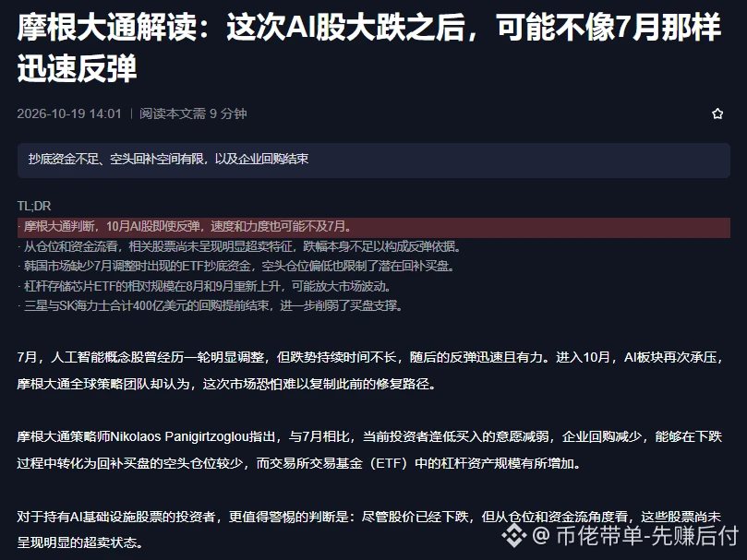Image resolution: width=747 pixels, height=560 pixels.
Task: Click the bullet starting with "从仓位和资金流看"
Action: pyautogui.click(x=240, y=246)
